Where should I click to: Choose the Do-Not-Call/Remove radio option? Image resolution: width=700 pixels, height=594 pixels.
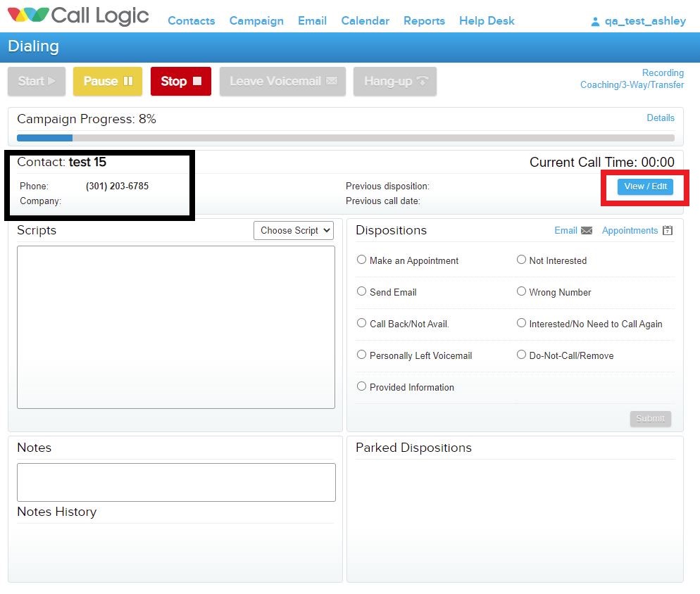521,355
